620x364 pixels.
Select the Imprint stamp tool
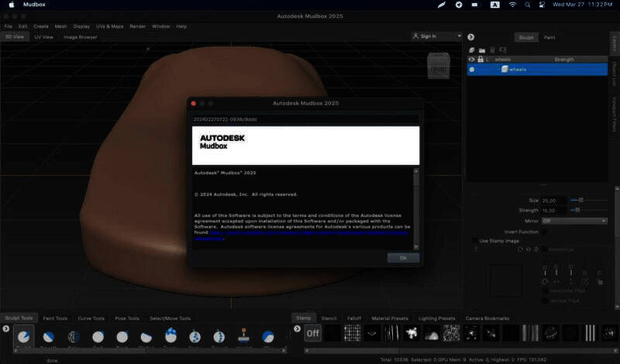click(x=243, y=336)
